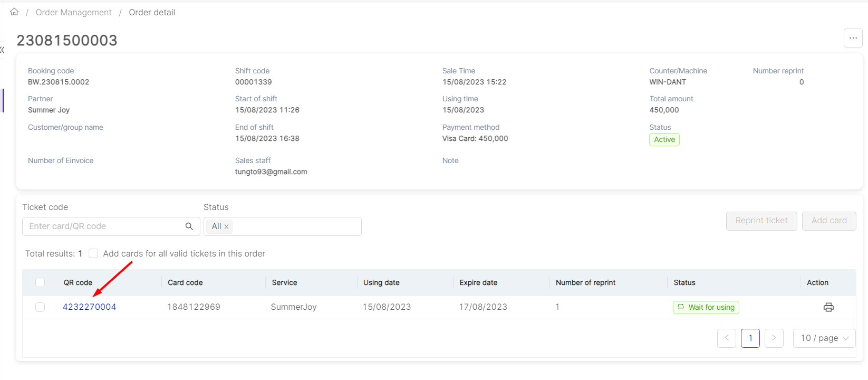Expand the '10 / page' size selector

point(824,338)
